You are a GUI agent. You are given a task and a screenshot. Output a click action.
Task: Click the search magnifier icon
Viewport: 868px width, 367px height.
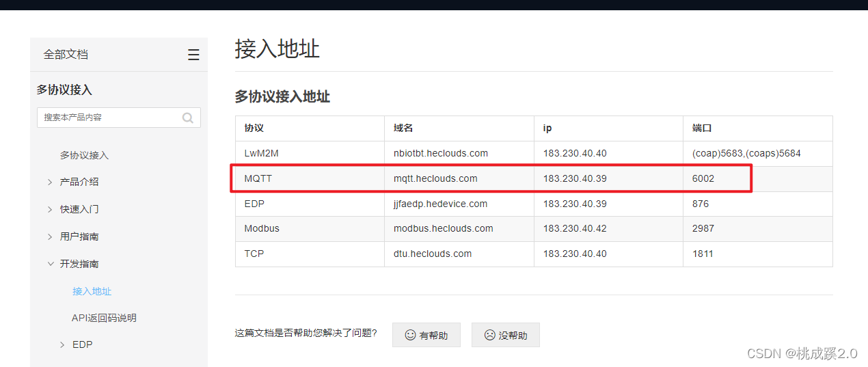187,118
